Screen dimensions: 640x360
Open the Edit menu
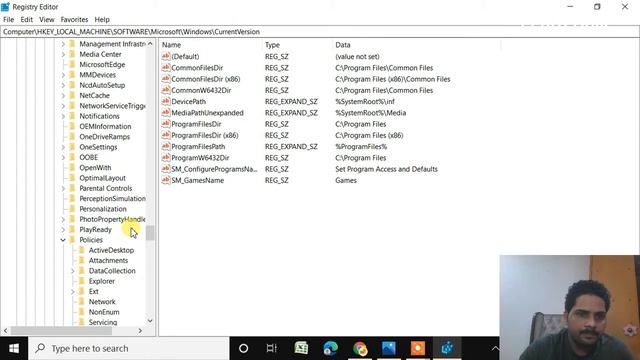pos(27,20)
